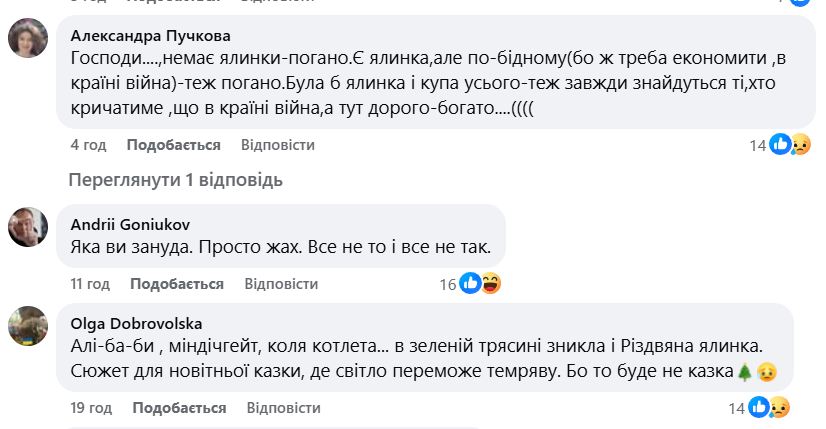Screen dimensions: 826x429
Task: Open Andrii Goniukov's profile picture
Action: click(x=27, y=226)
